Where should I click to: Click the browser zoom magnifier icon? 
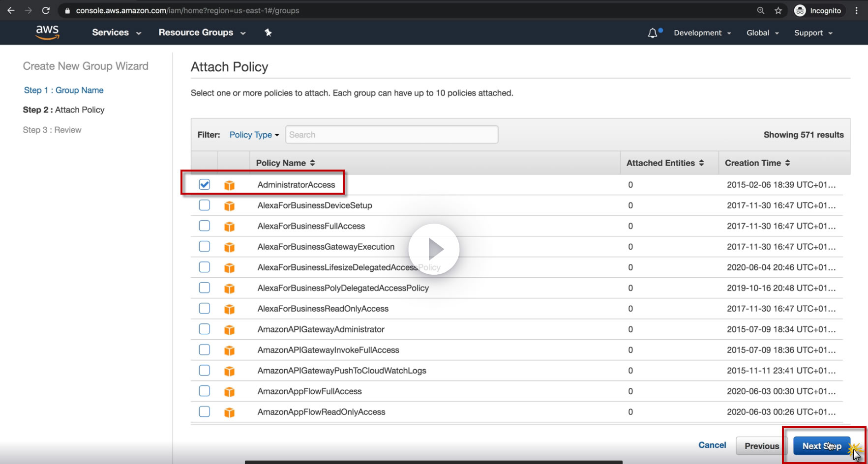[761, 10]
